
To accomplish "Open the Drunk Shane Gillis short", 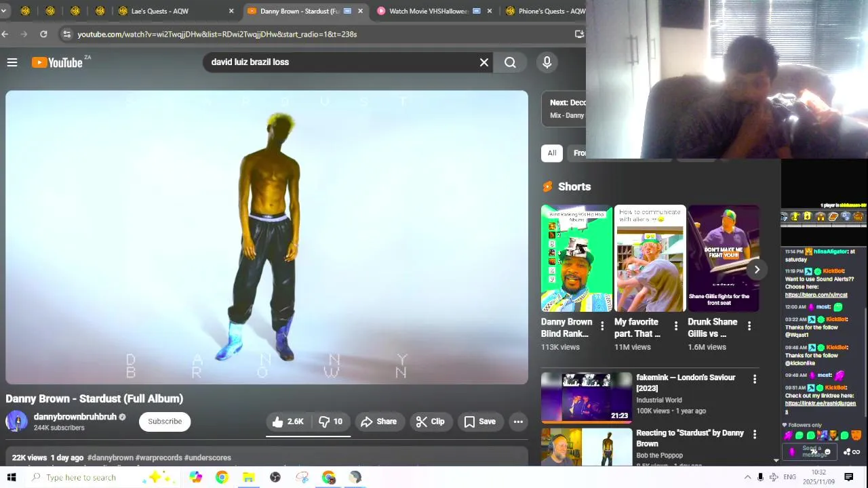I will click(x=724, y=258).
